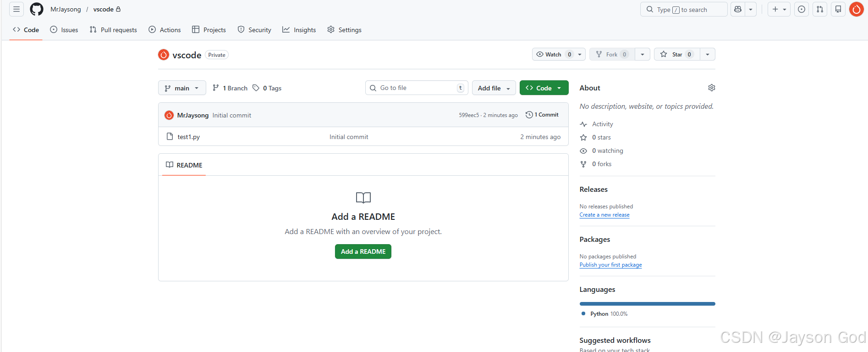Click vscode repository breadcrumb link
868x352 pixels.
click(104, 9)
